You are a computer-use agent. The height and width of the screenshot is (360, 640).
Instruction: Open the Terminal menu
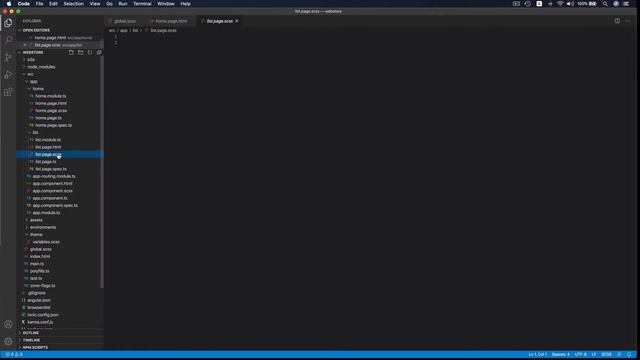pyautogui.click(x=142, y=4)
